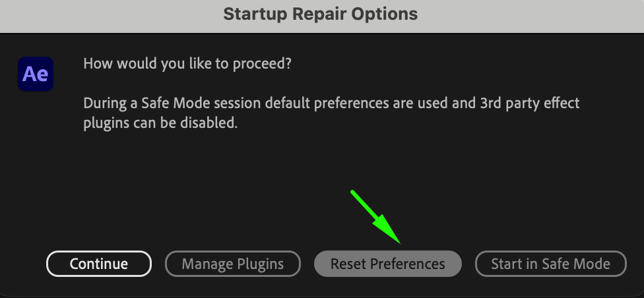The image size is (644, 298).
Task: Click the word "Preferences" on the Reset button
Action: click(406, 264)
